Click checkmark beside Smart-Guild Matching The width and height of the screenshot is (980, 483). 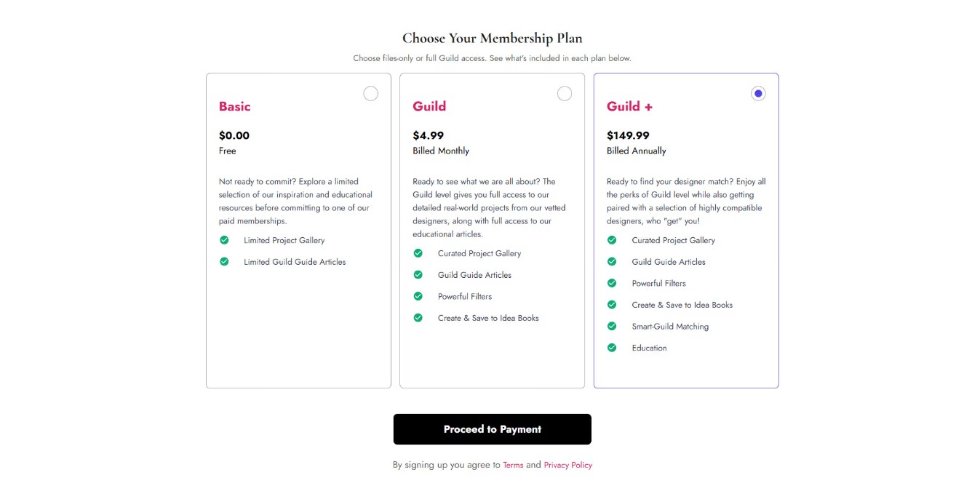tap(612, 326)
